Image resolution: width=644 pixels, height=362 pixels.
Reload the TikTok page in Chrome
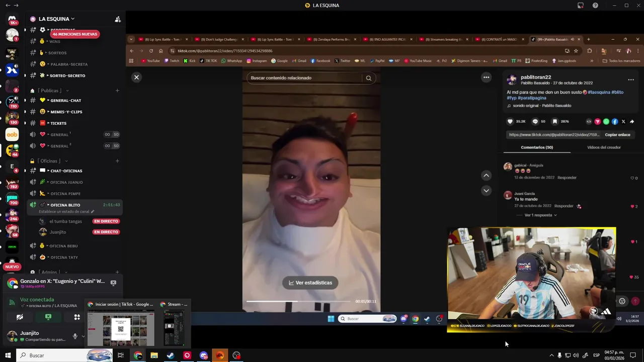click(151, 51)
